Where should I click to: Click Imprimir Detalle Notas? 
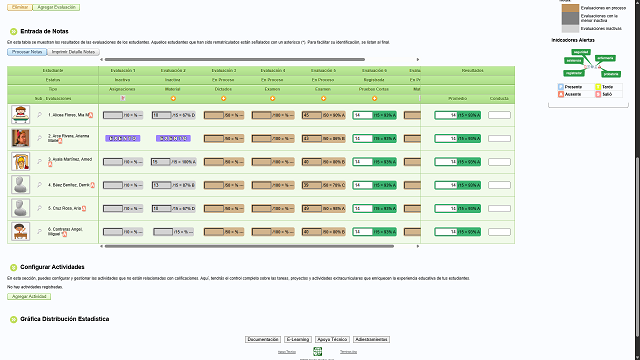point(73,52)
